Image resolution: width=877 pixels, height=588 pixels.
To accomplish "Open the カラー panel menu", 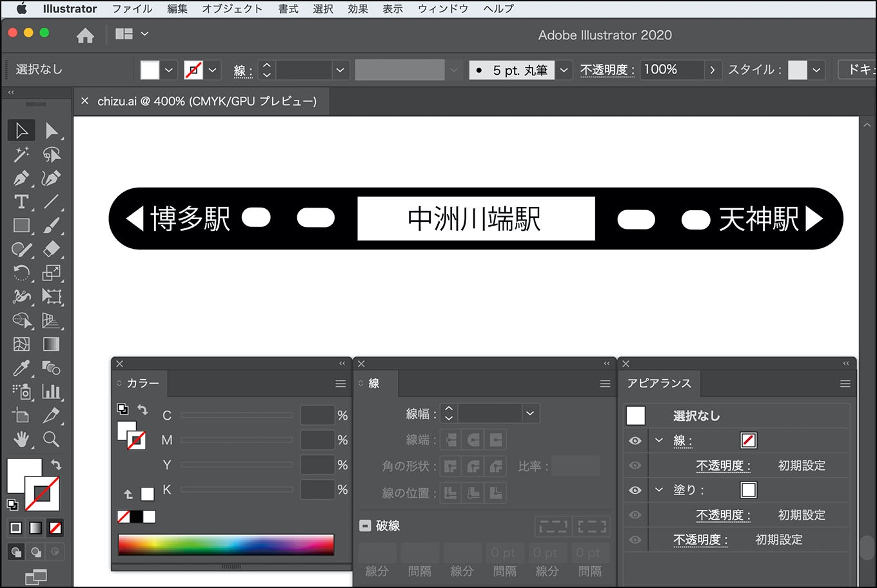I will (340, 384).
